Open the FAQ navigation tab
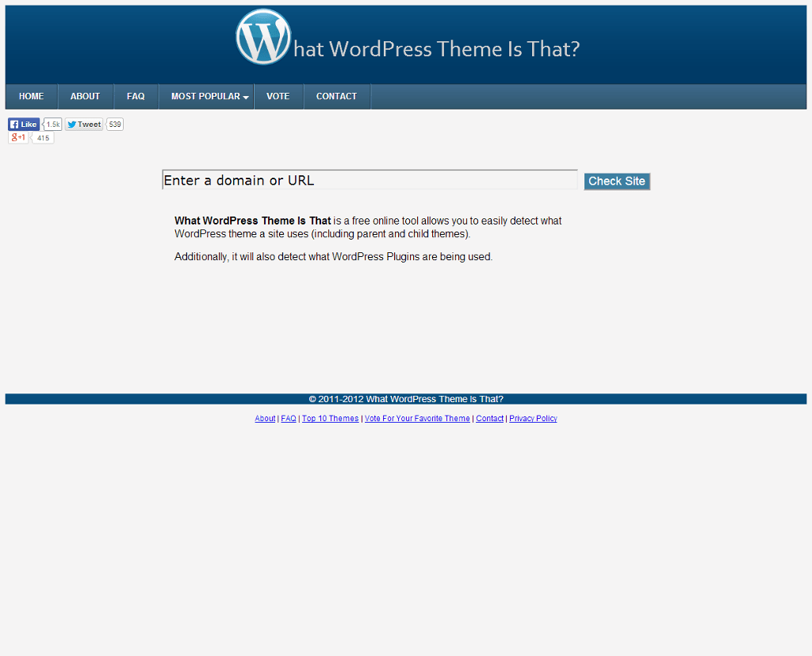Image resolution: width=812 pixels, height=656 pixels. click(135, 96)
